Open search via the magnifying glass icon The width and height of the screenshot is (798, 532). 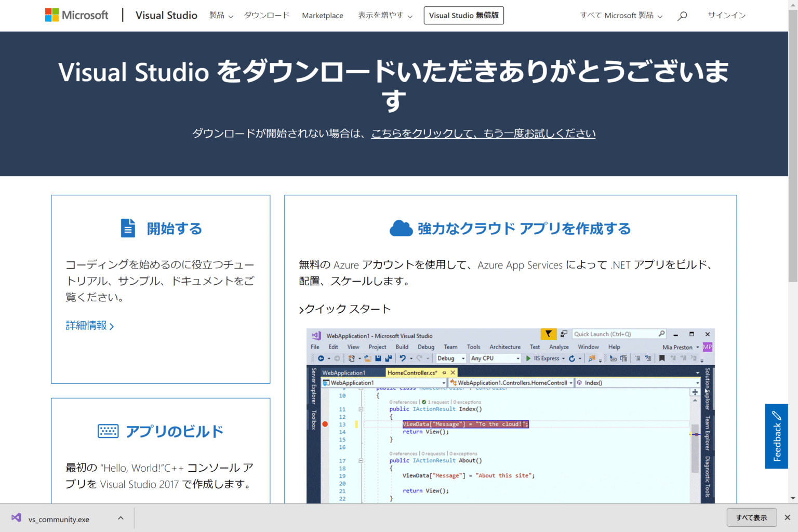click(682, 16)
